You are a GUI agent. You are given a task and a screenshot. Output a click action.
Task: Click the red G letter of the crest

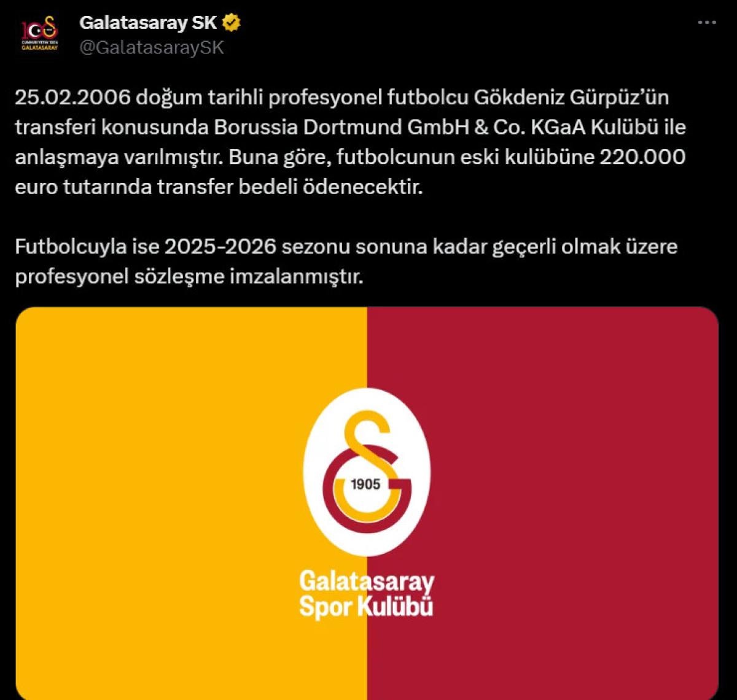pyautogui.click(x=367, y=490)
